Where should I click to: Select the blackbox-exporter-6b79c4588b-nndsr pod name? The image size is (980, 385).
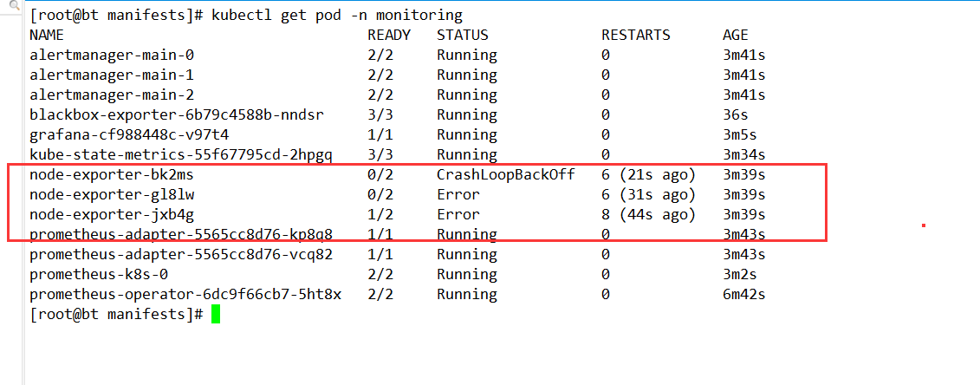[176, 115]
